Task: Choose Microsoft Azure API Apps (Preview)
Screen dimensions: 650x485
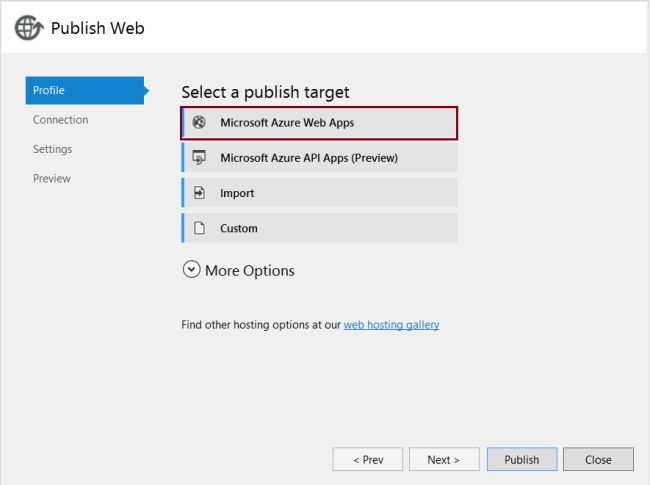Action: [x=319, y=158]
